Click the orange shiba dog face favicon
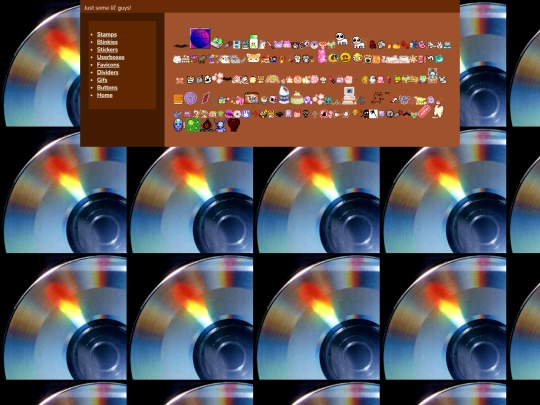 [x=253, y=58]
